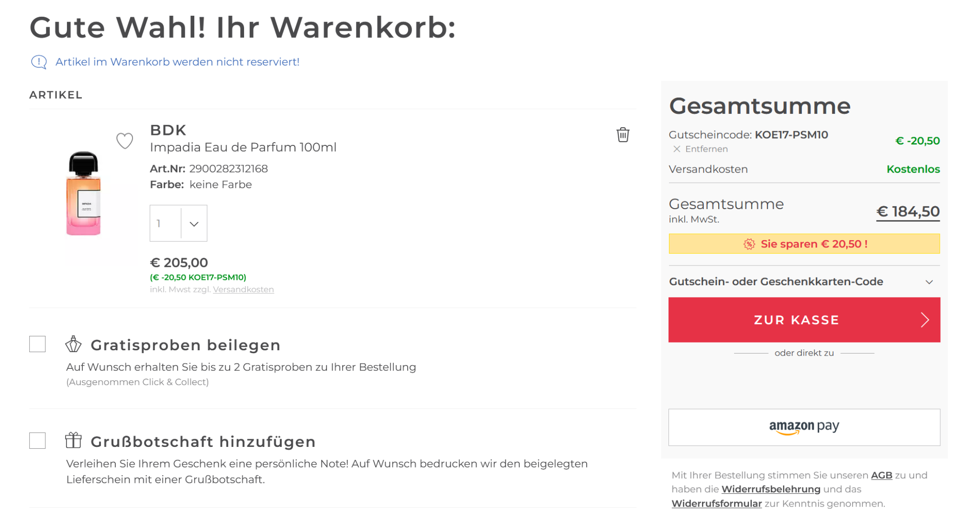
Task: Add BDK Impadia to wishlist heart
Action: pos(125,141)
